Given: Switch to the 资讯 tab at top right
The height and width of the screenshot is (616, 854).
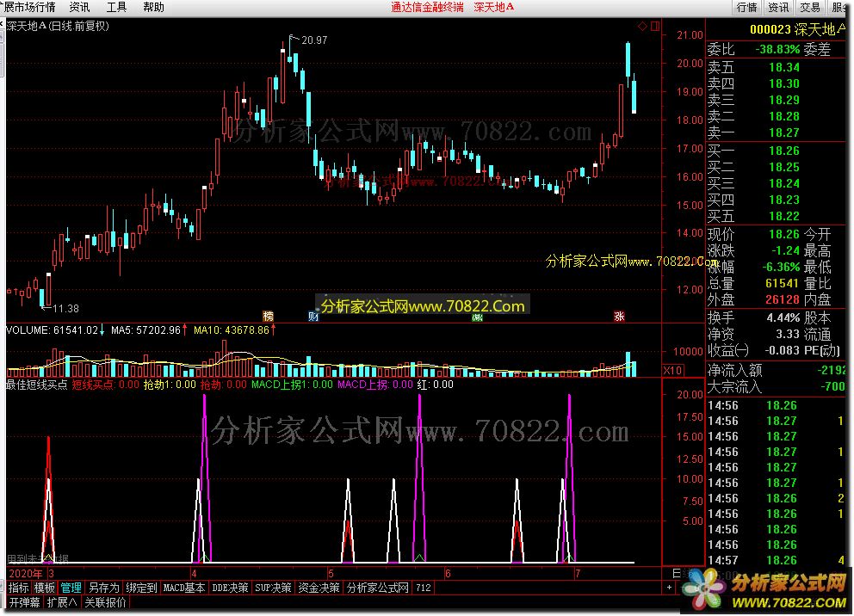Looking at the screenshot, I should 778,7.
